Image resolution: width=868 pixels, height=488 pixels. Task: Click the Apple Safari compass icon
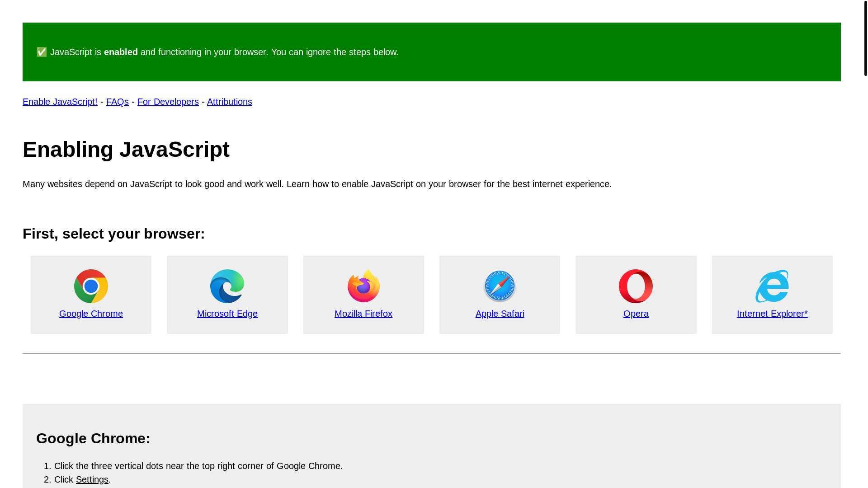pos(500,286)
